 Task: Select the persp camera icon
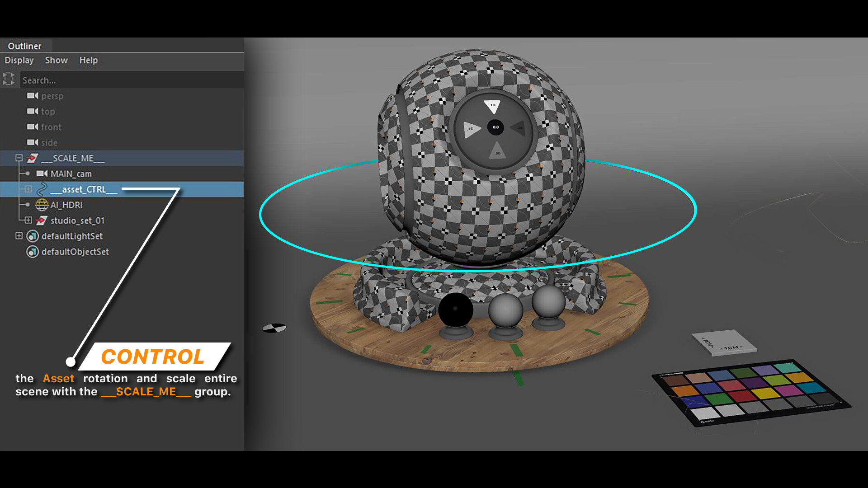click(33, 96)
